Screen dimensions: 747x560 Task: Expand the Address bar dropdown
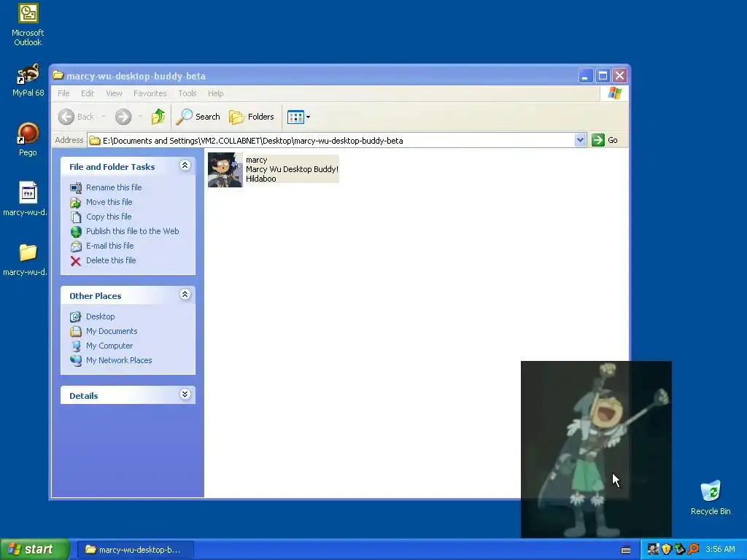click(580, 140)
